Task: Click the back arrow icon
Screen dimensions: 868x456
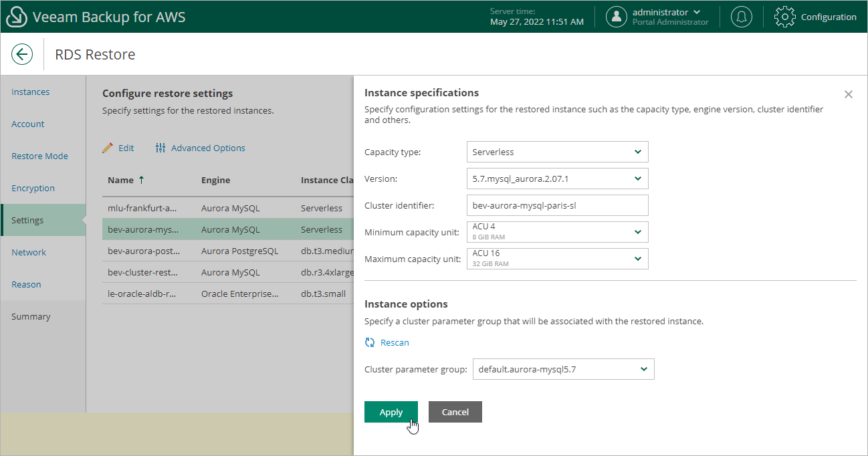Action: (x=22, y=54)
